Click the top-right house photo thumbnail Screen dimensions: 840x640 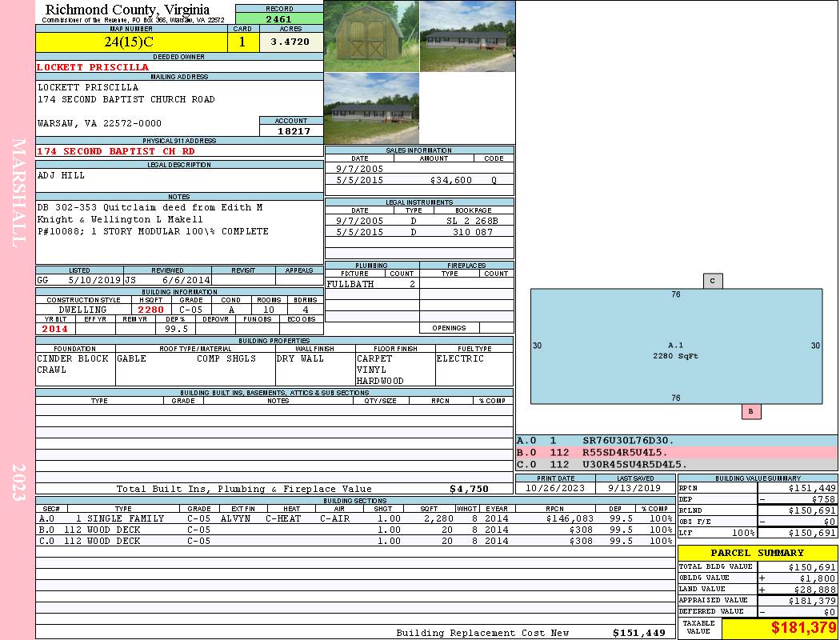pyautogui.click(x=466, y=36)
